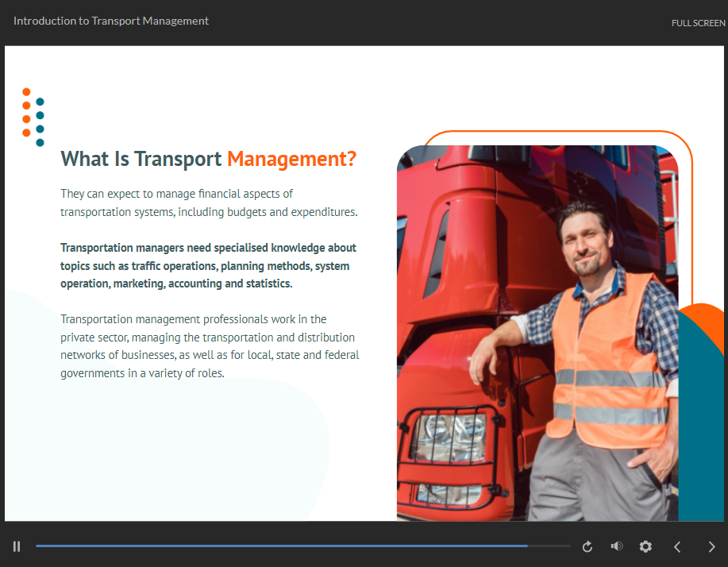Replay the current slide
Image resolution: width=728 pixels, height=567 pixels.
[x=587, y=546]
